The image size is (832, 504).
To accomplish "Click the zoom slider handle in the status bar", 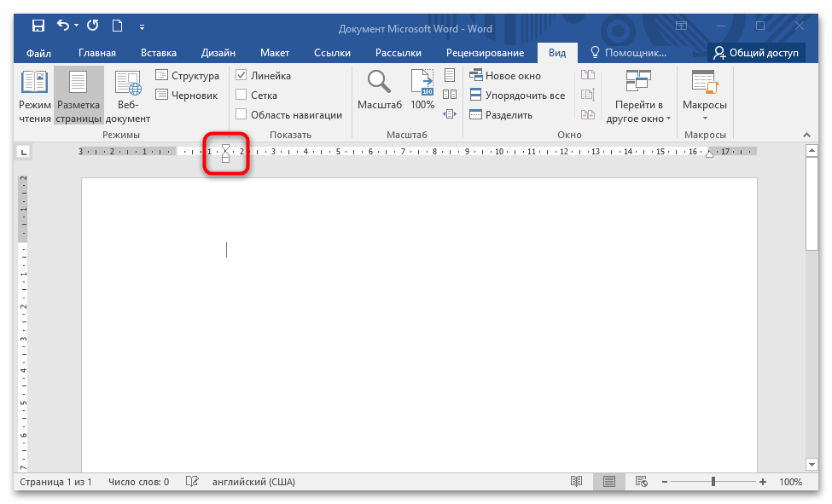I will [713, 481].
